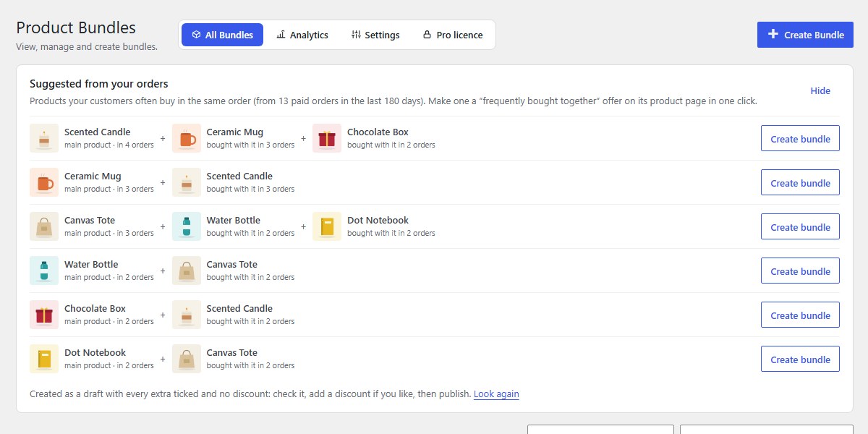Click the 'Product Bundles' page title
The height and width of the screenshot is (434, 868).
(x=76, y=28)
